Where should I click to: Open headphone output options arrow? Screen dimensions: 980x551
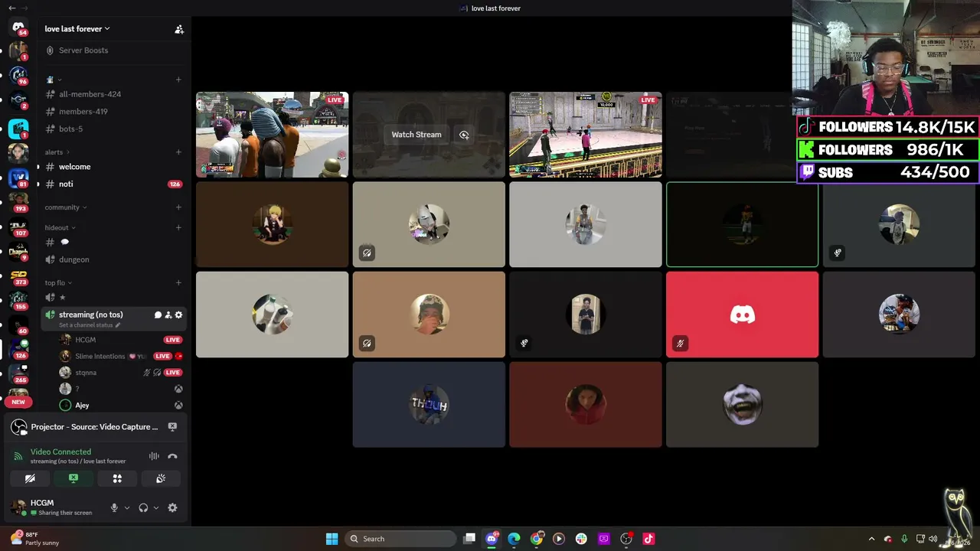tap(156, 507)
